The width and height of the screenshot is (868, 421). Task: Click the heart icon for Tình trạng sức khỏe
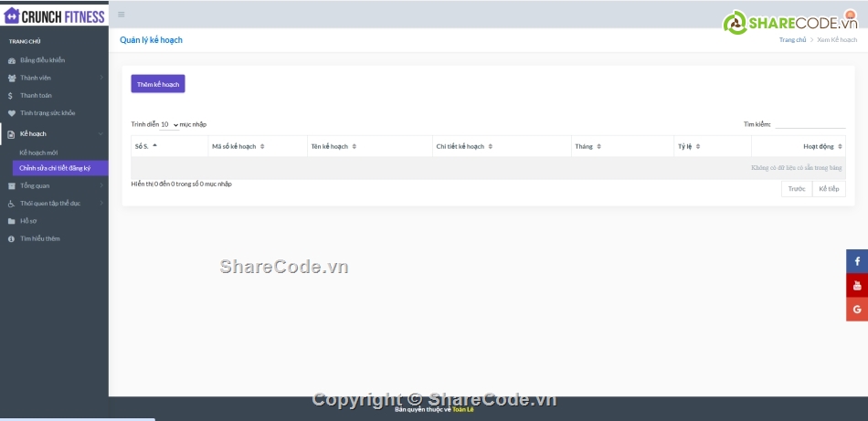11,113
